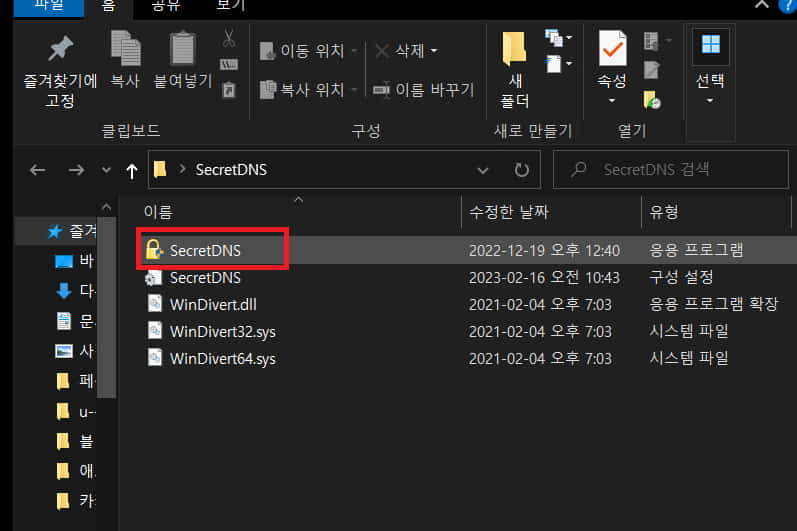Click the 삭제 (Delete) button

point(400,51)
